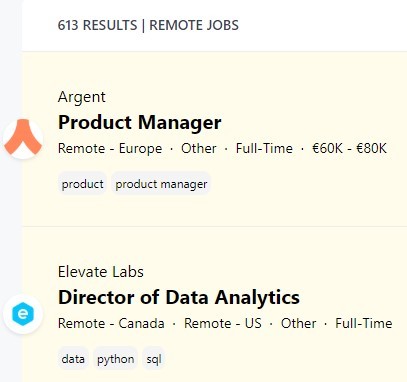Filter by the 'sql' tag
Image resolution: width=407 pixels, height=382 pixels.
point(154,359)
